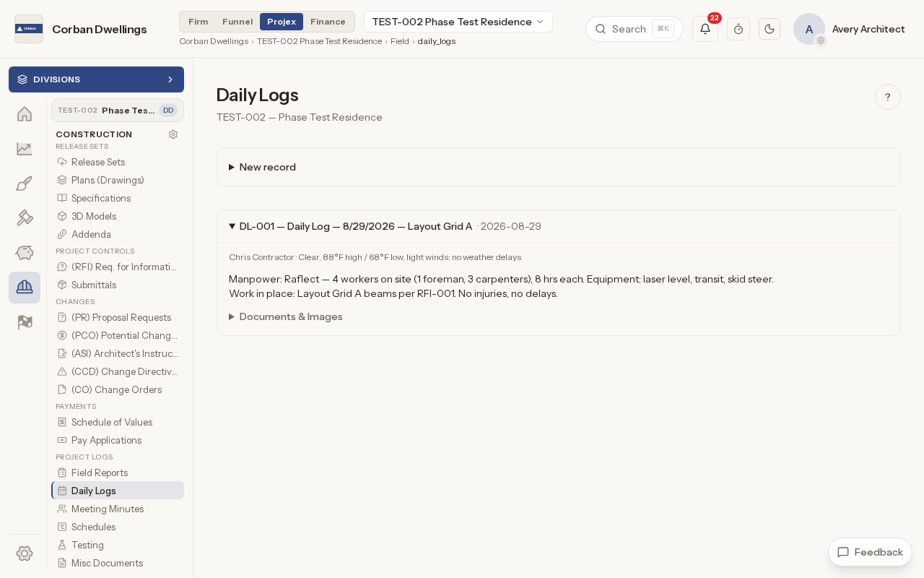The height and width of the screenshot is (578, 924).
Task: Click the Search field
Action: [x=635, y=29]
